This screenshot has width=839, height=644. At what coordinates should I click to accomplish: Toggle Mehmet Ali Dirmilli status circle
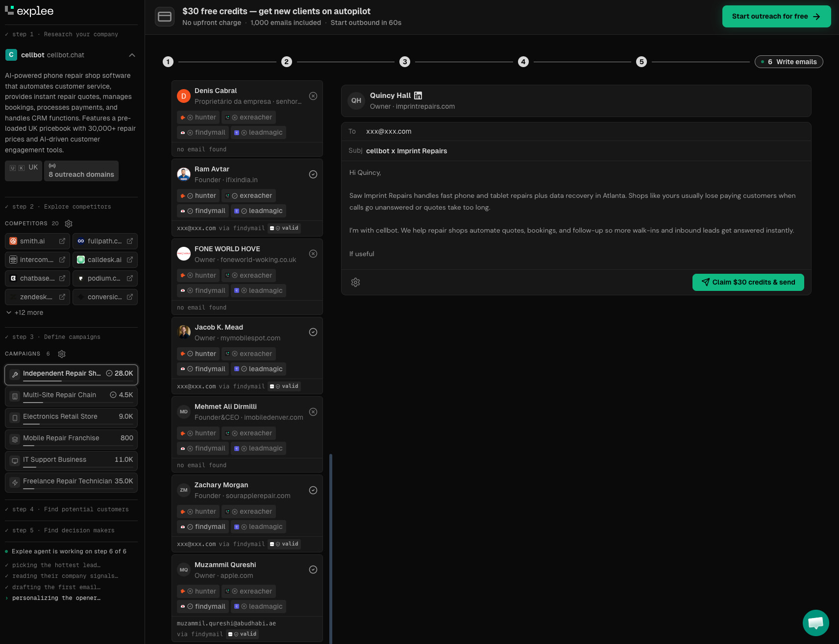(313, 412)
